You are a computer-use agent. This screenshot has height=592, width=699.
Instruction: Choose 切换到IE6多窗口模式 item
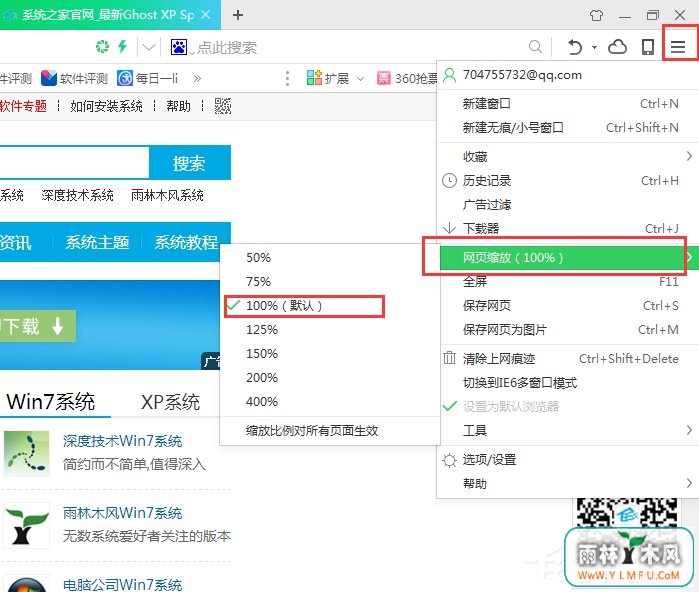click(571, 383)
